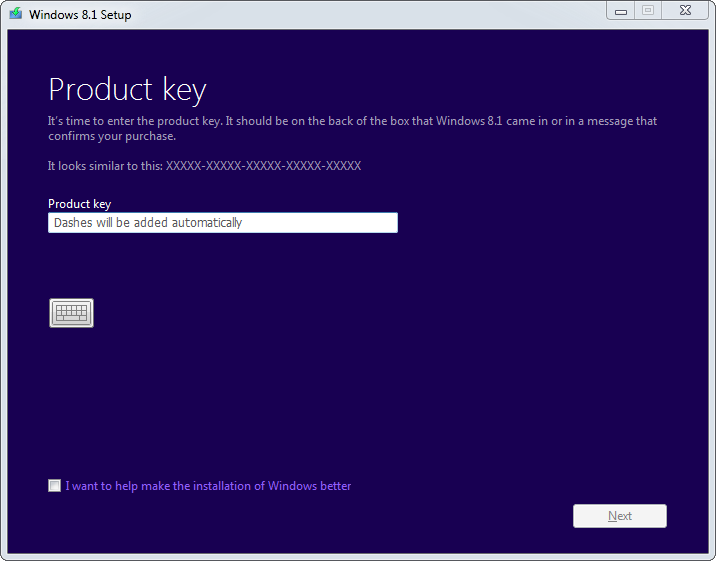This screenshot has width=716, height=561.
Task: Focus the Product key text field
Action: point(223,223)
